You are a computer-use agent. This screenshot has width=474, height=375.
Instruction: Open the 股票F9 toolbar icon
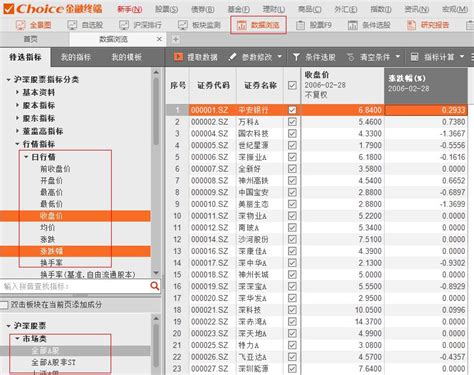click(x=300, y=25)
